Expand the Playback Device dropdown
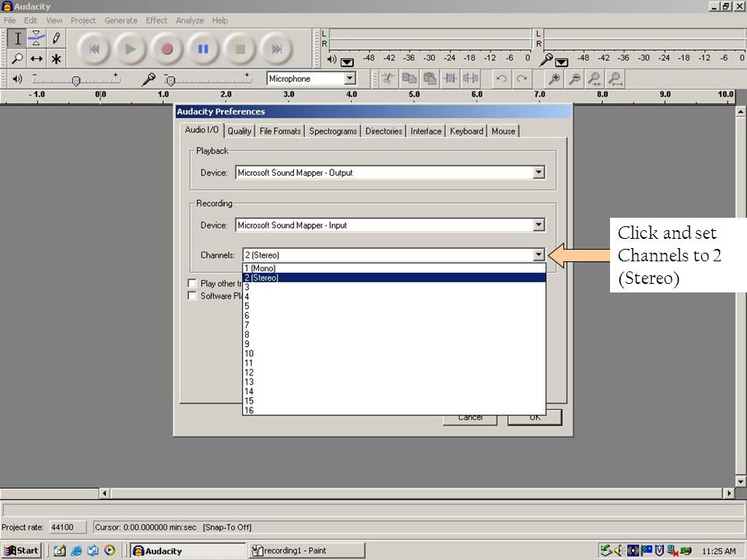 pos(538,173)
